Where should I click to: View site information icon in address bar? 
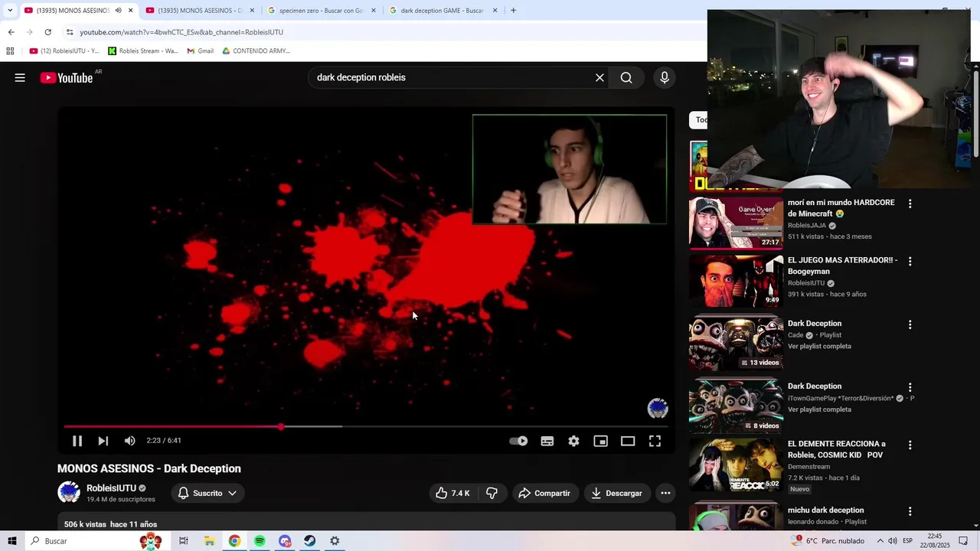(70, 32)
